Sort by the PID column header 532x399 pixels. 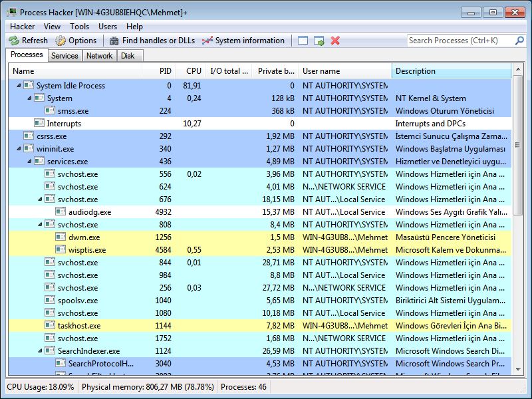[159, 71]
